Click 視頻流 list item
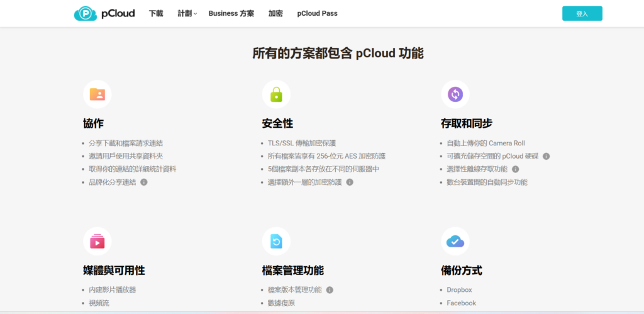644x314 pixels. coord(99,303)
